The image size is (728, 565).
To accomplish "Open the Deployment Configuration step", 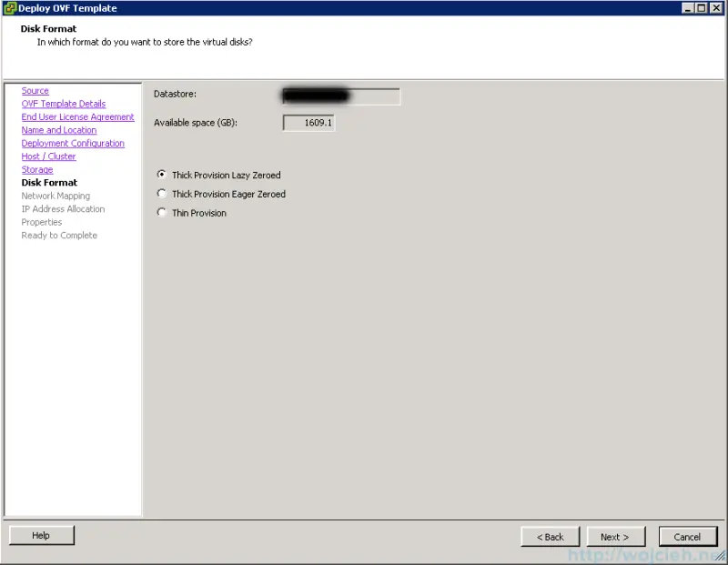I will (x=73, y=143).
